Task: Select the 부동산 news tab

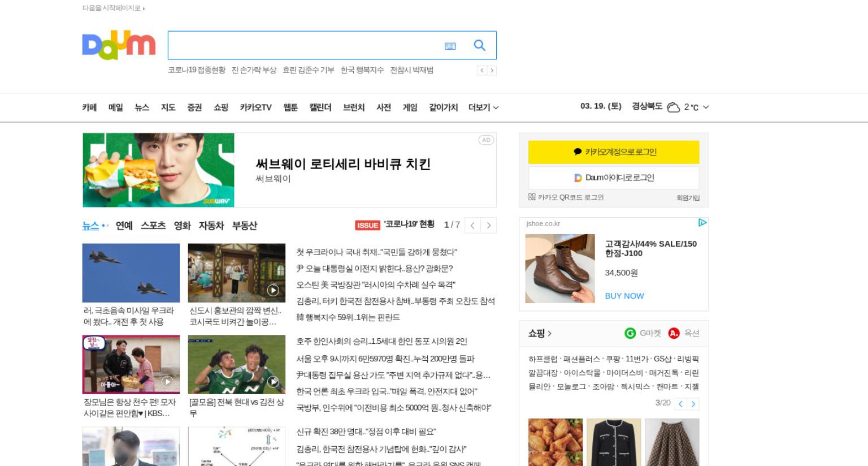Action: pyautogui.click(x=245, y=226)
